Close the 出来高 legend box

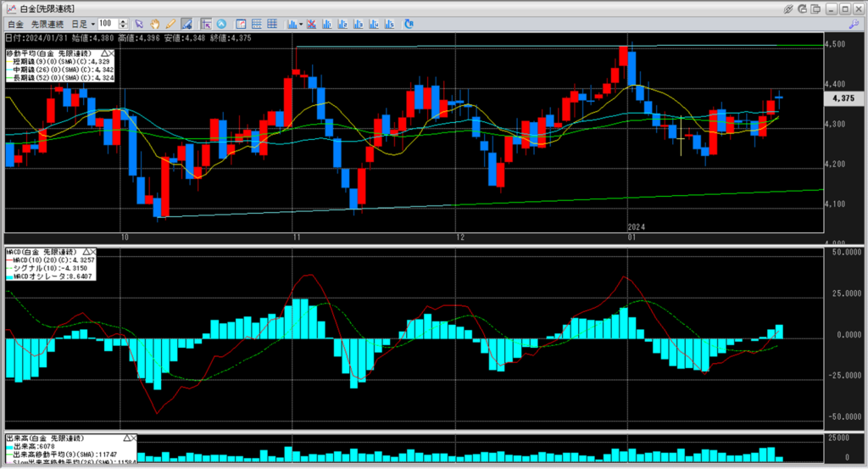tap(133, 438)
